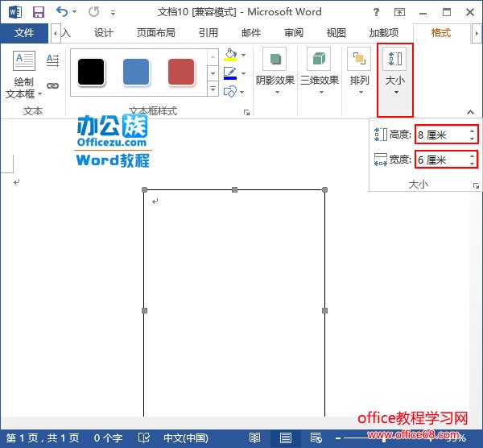The image size is (483, 448).
Task: Open the 文件 File tab
Action: [x=24, y=33]
